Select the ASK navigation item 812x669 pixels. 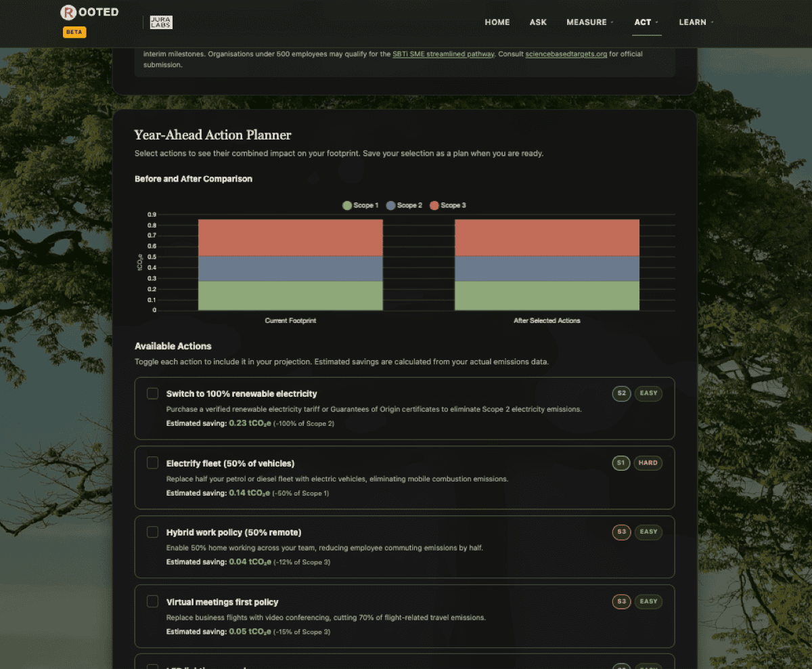(538, 22)
